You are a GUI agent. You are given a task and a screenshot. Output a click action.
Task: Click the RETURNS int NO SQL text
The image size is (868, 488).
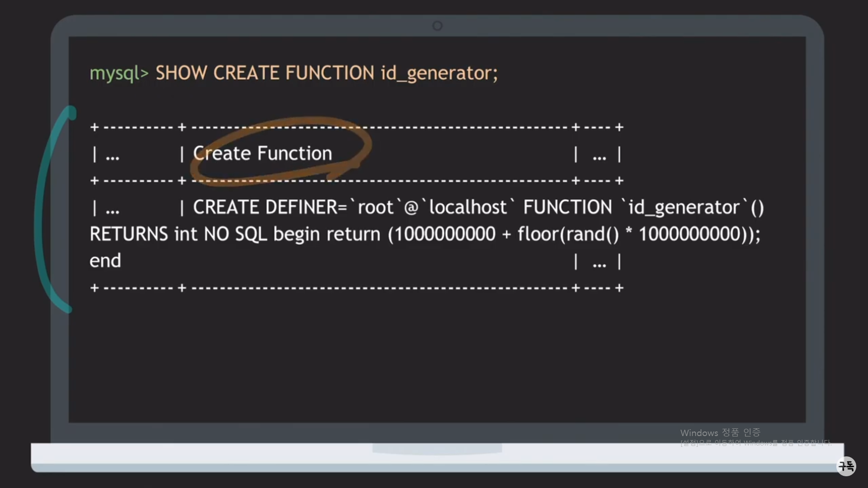pyautogui.click(x=178, y=234)
